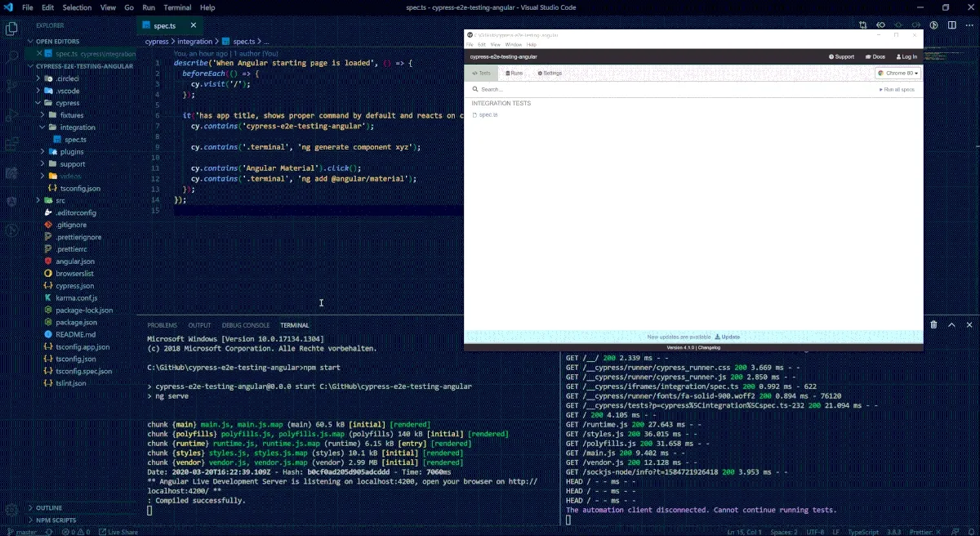Image resolution: width=980 pixels, height=536 pixels.
Task: Switch to the PROBLEMS panel tab
Action: coord(162,325)
